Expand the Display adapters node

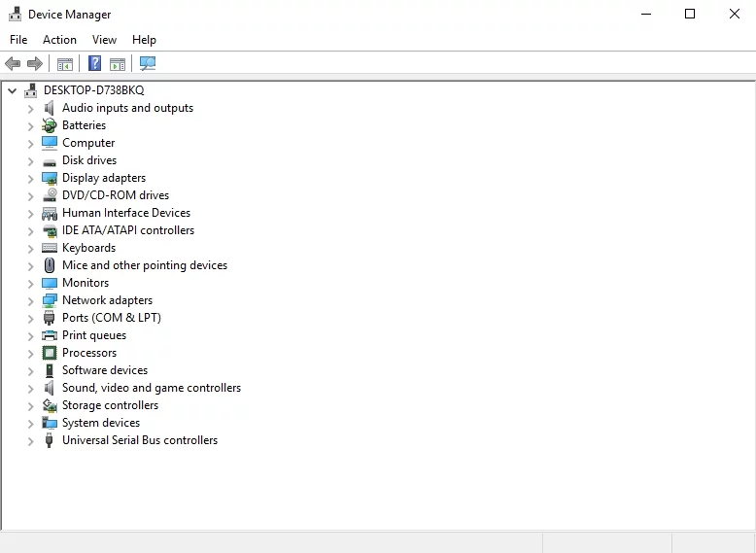click(30, 179)
